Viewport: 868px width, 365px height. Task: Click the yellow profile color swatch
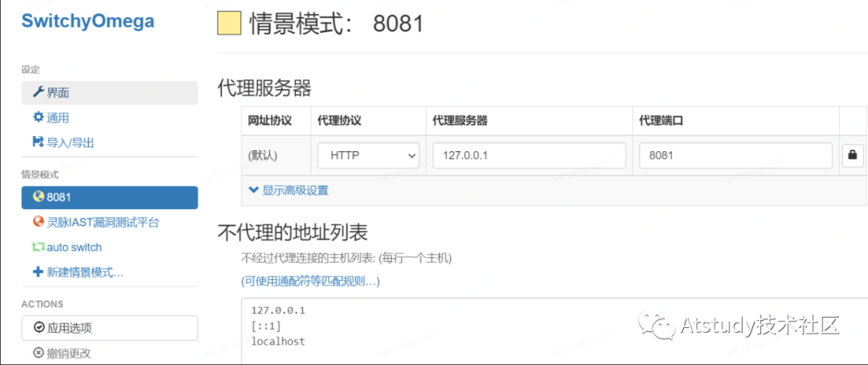coord(229,23)
